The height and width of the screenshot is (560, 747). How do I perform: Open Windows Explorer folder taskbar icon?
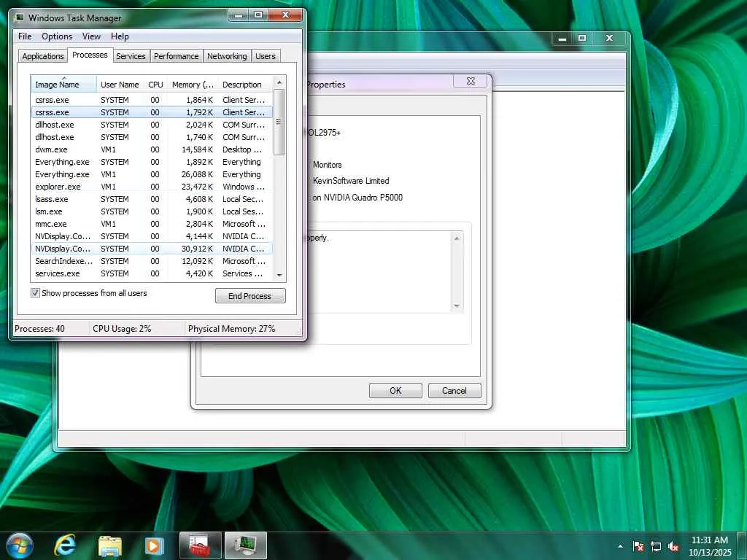point(110,546)
